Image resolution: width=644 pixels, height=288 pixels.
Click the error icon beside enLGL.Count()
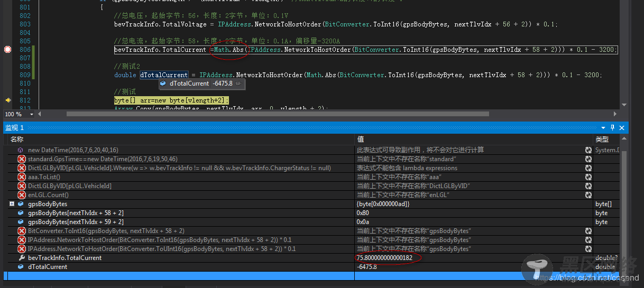(22, 195)
